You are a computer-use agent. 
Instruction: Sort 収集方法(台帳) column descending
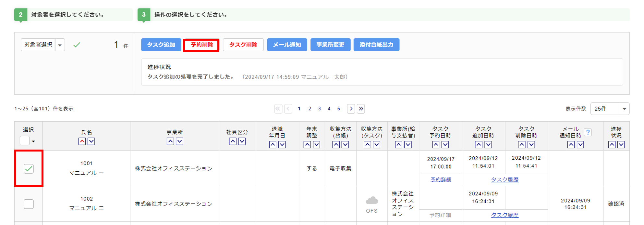pos(345,145)
